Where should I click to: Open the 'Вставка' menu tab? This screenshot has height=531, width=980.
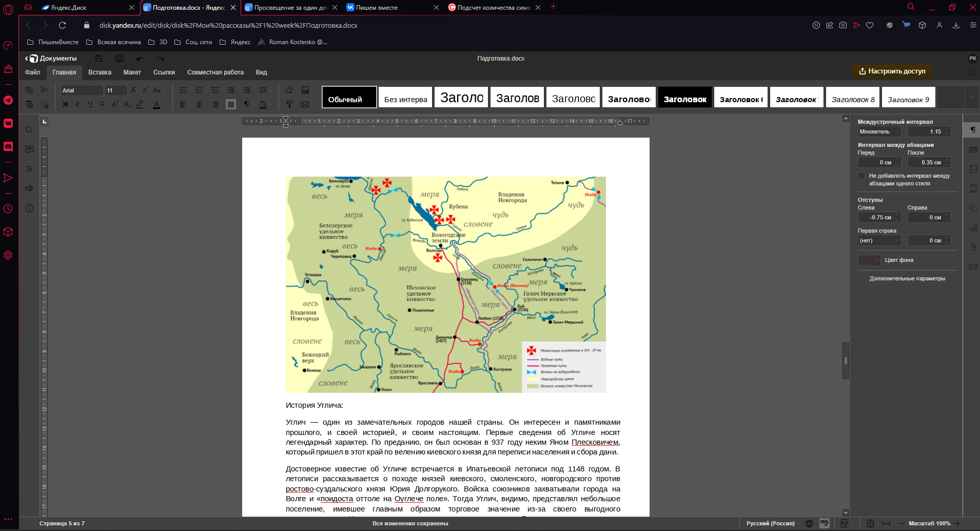[100, 72]
